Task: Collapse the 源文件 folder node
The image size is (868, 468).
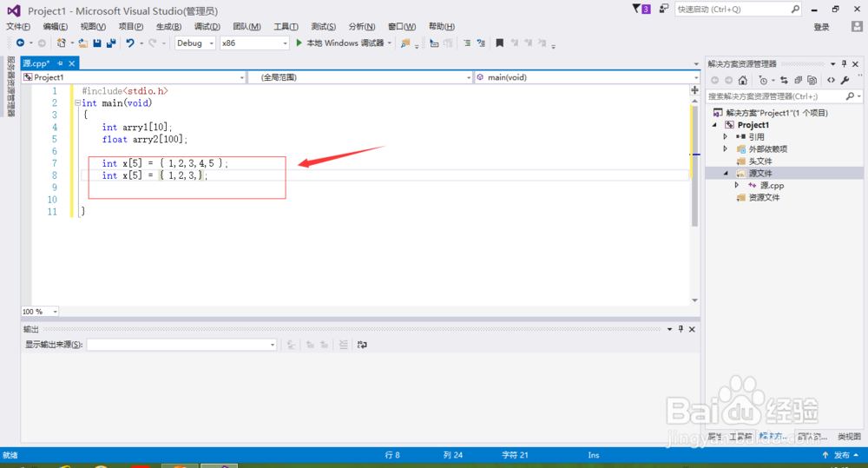Action: (x=726, y=174)
